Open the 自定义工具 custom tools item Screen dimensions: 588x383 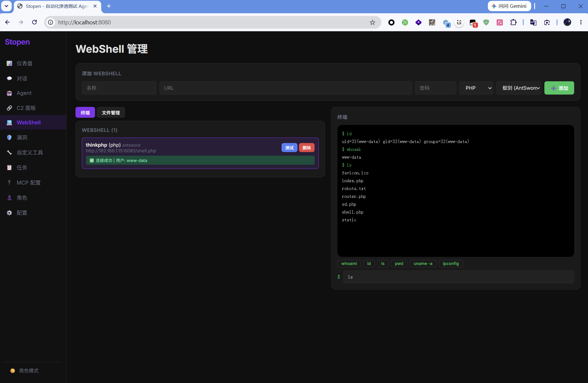click(x=33, y=152)
